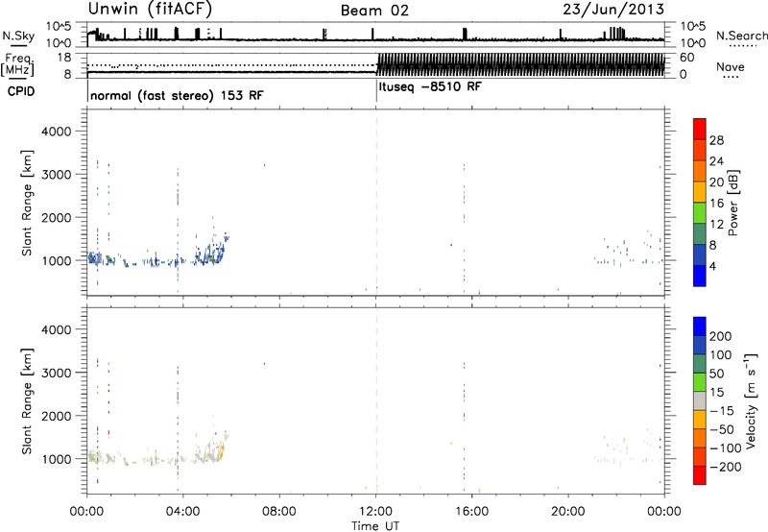Click the 'N.Sky' legend label
This screenshot has width=768, height=532.
18,36
